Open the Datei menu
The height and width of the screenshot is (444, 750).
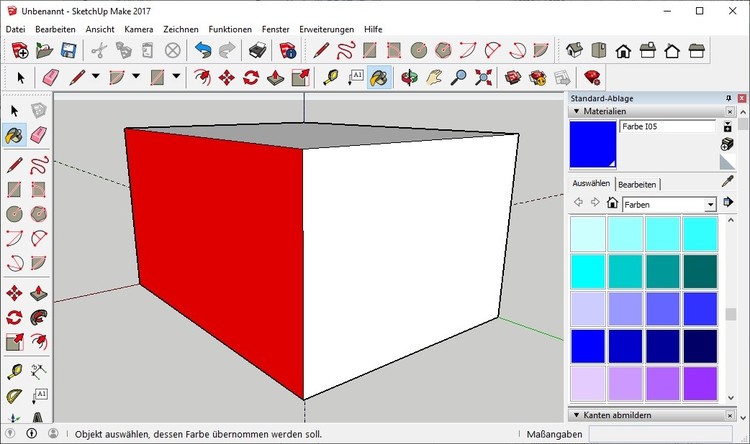pos(15,29)
